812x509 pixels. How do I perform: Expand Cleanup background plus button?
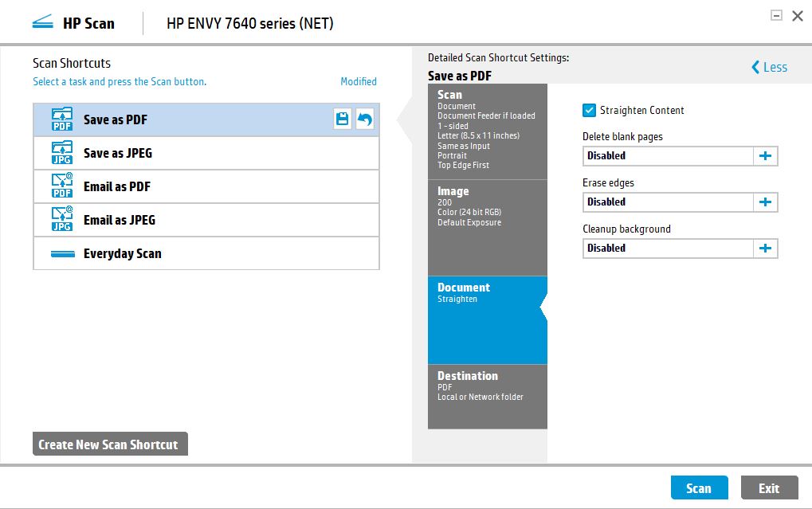tap(766, 248)
